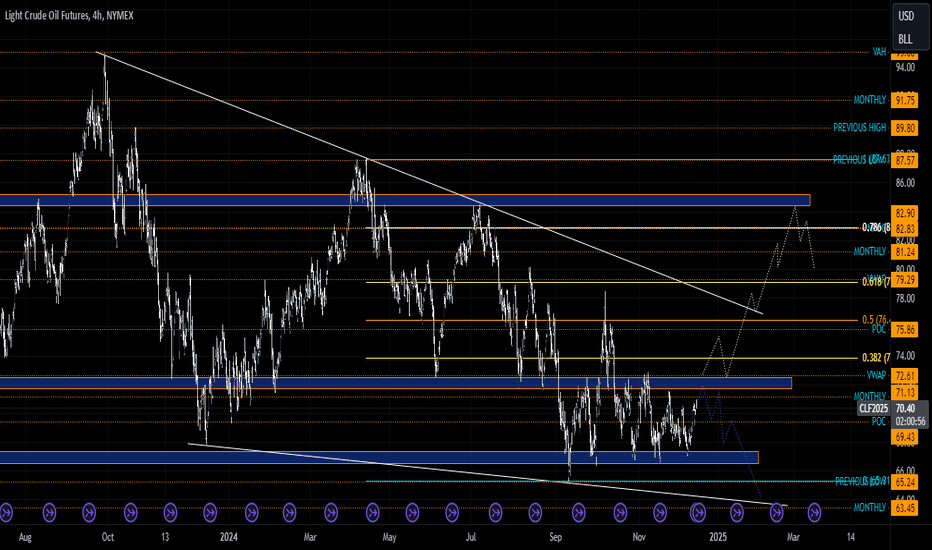932x550 pixels.
Task: Click the 91.75 monthly price label
Action: (905, 100)
